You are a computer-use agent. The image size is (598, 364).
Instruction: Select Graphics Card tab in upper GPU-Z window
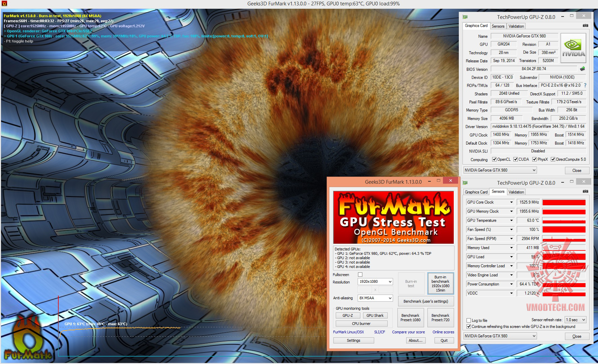tap(476, 26)
